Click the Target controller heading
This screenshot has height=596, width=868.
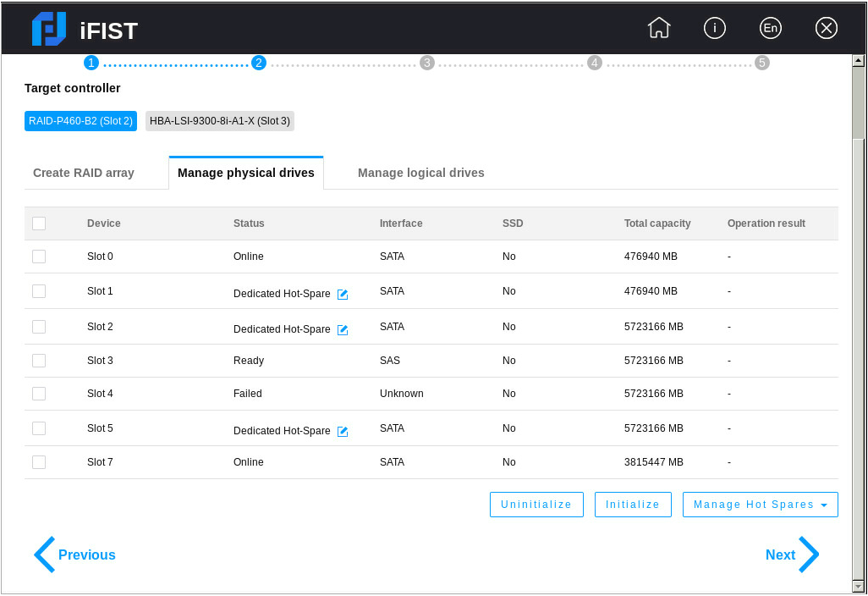(x=73, y=88)
